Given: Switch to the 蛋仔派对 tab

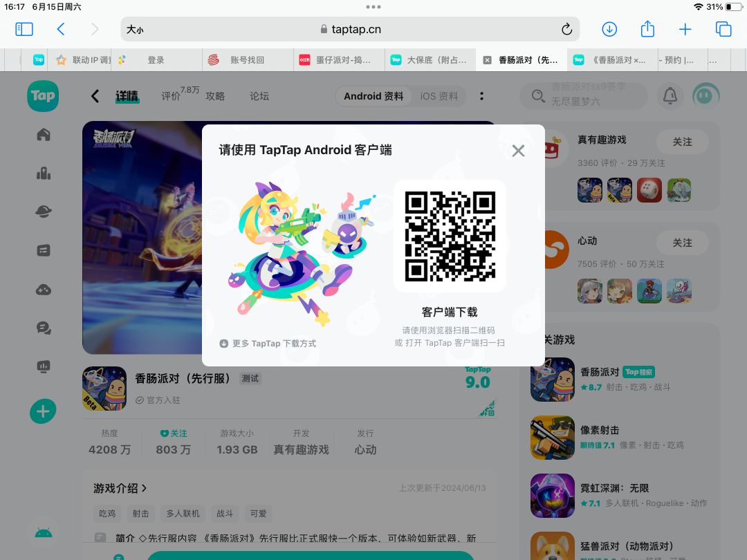Looking at the screenshot, I should (339, 60).
